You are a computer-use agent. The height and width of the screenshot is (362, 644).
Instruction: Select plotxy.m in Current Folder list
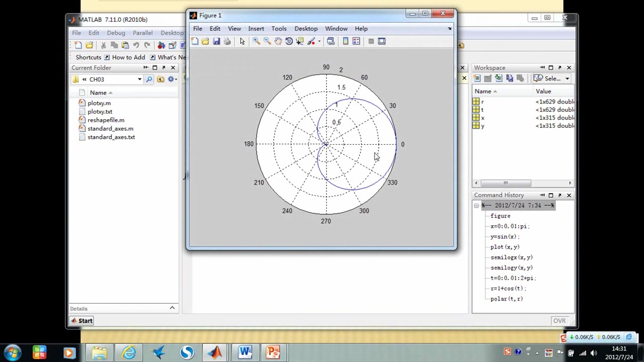click(x=99, y=103)
